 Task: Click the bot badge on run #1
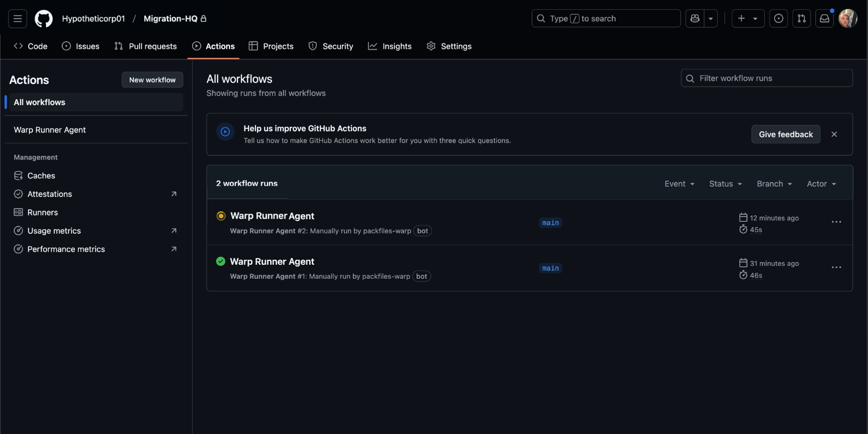(x=422, y=277)
